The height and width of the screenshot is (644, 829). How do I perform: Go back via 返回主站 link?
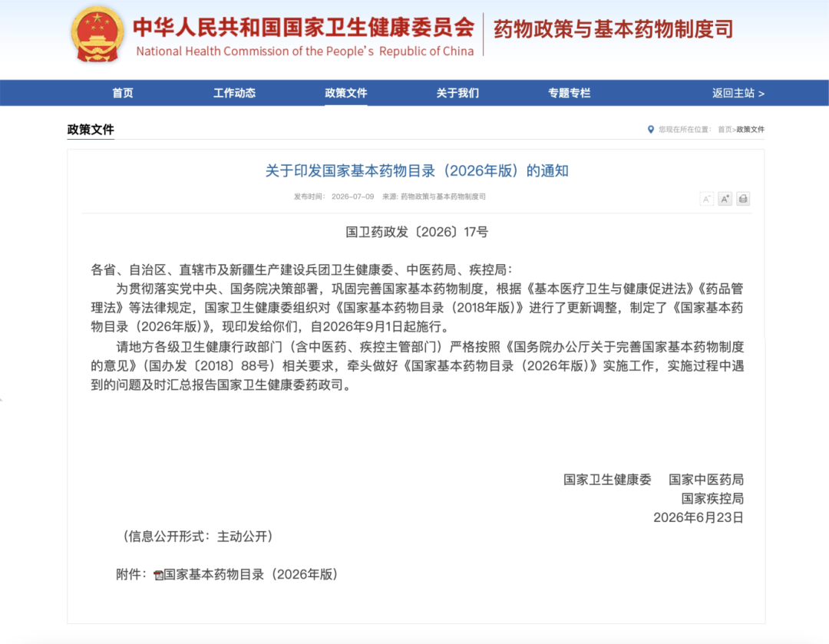[738, 93]
